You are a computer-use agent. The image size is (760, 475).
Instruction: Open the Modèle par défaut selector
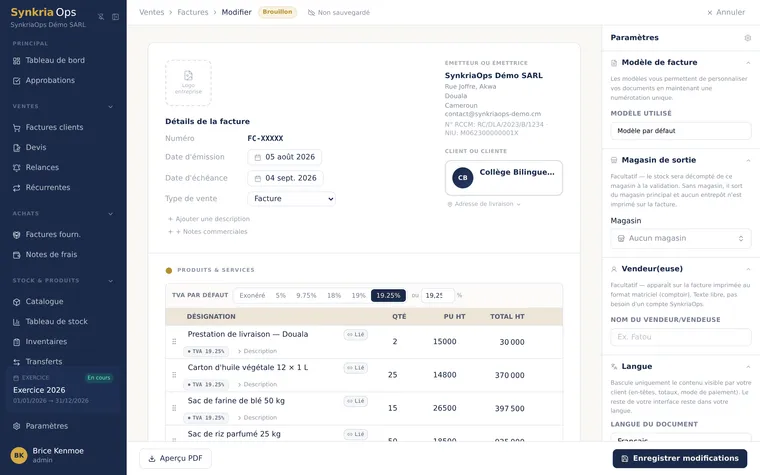(681, 131)
